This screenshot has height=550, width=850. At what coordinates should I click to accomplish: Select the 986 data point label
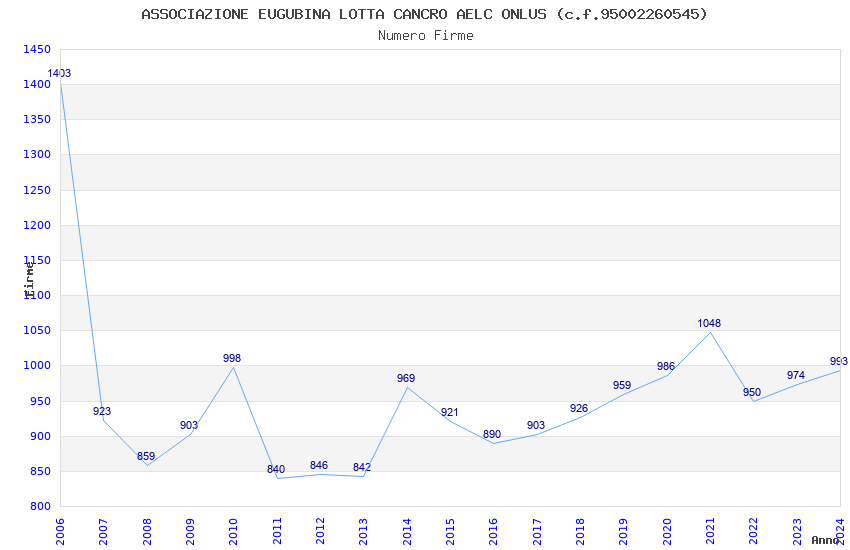666,366
